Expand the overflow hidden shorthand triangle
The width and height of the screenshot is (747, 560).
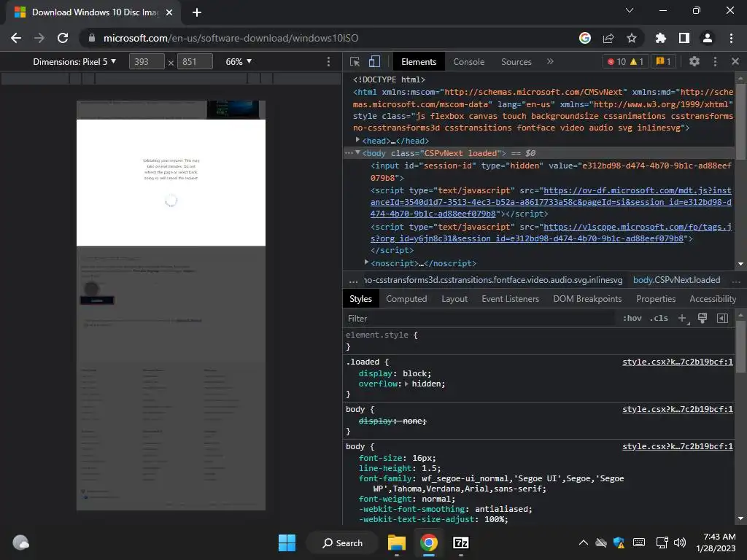(x=406, y=384)
